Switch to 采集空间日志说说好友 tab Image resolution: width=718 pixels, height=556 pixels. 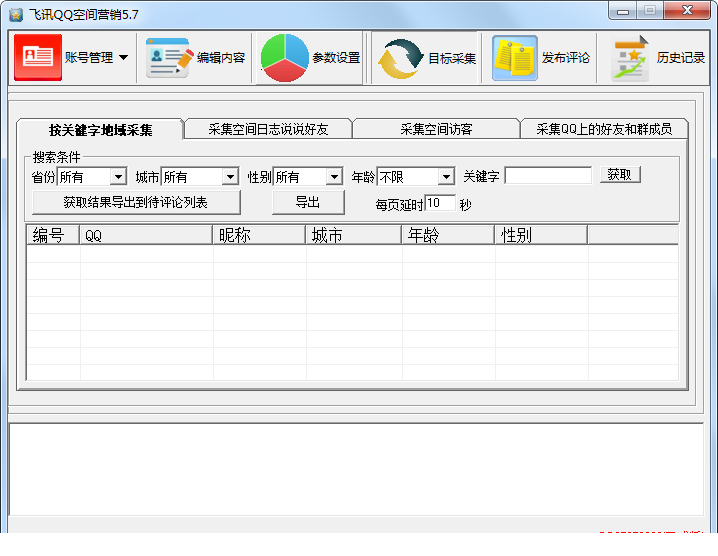pyautogui.click(x=268, y=129)
